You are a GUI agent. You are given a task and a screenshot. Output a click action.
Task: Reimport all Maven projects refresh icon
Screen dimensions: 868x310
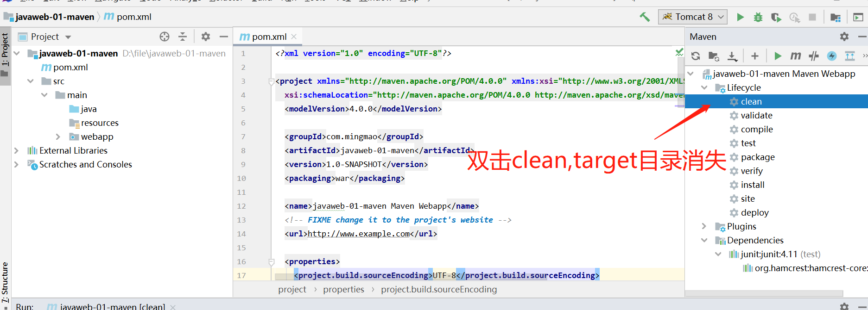pyautogui.click(x=696, y=56)
